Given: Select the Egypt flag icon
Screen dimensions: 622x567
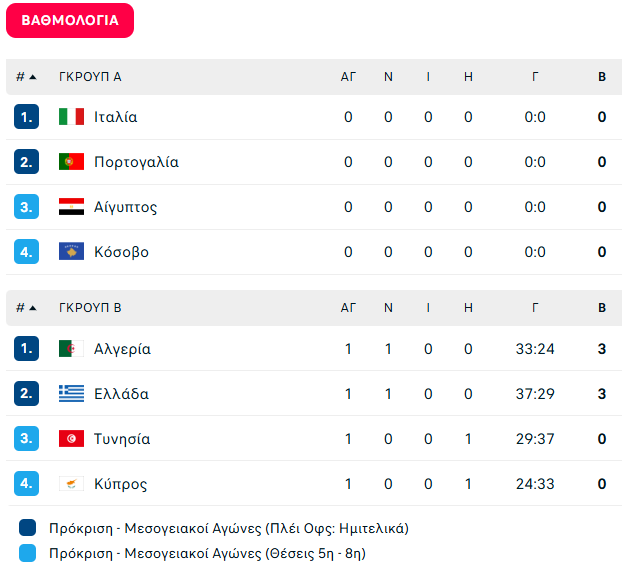Looking at the screenshot, I should tap(71, 207).
